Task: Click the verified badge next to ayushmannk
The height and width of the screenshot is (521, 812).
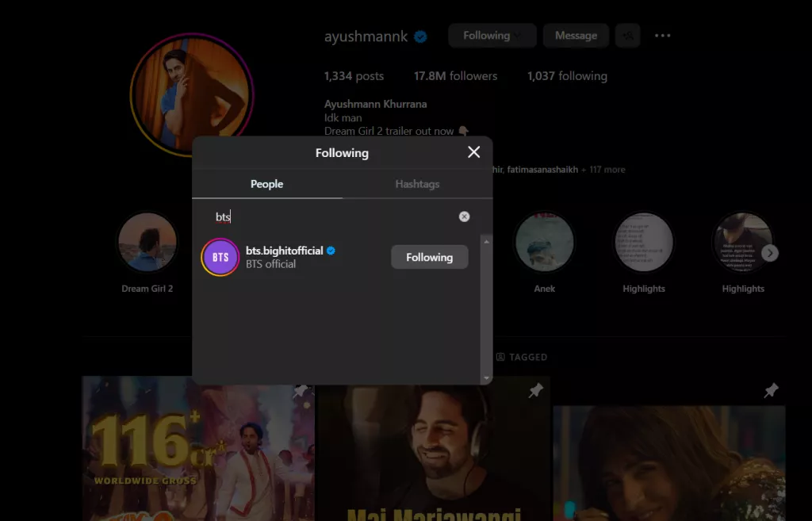Action: coord(419,36)
